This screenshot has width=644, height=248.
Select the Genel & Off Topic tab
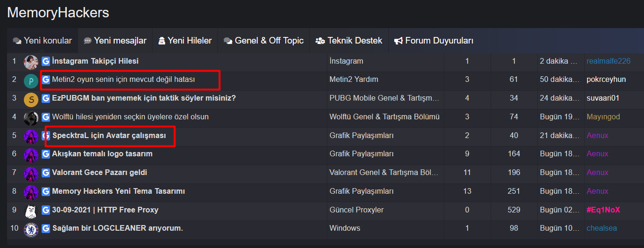tap(264, 41)
